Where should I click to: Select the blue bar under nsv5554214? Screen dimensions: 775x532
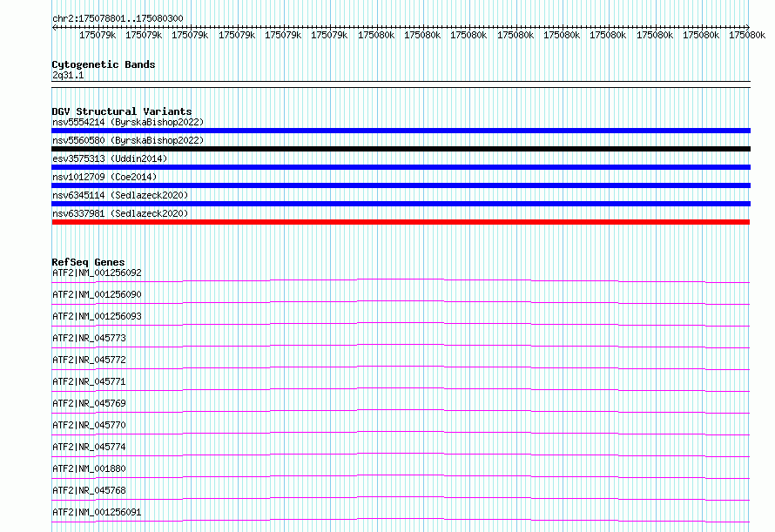click(401, 131)
